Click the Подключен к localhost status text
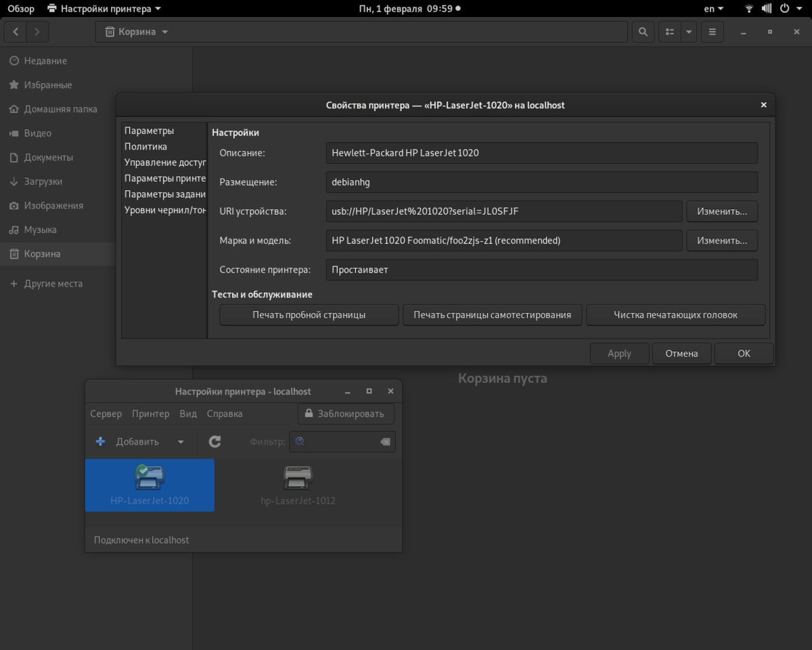 tap(141, 540)
